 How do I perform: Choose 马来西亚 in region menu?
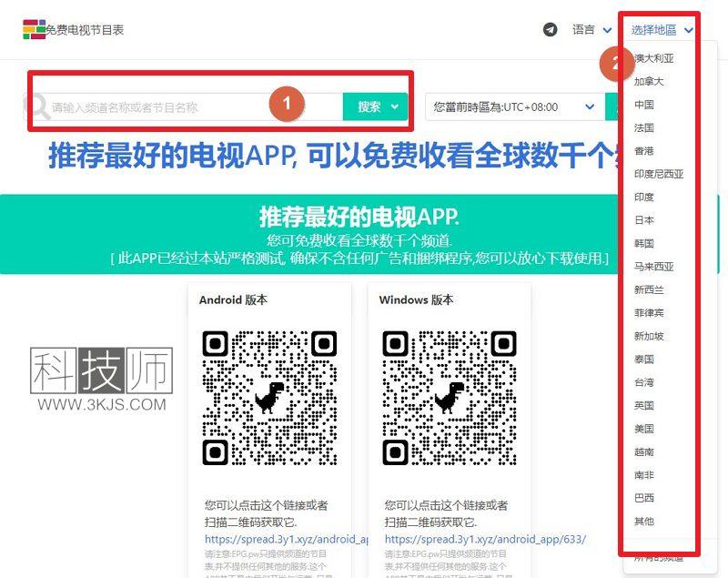pos(653,267)
